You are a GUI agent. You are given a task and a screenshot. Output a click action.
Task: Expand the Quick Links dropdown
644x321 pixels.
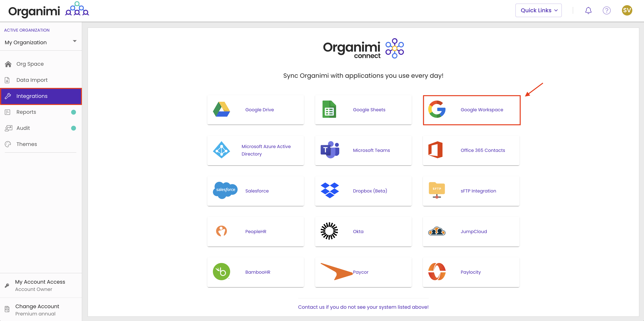point(538,10)
